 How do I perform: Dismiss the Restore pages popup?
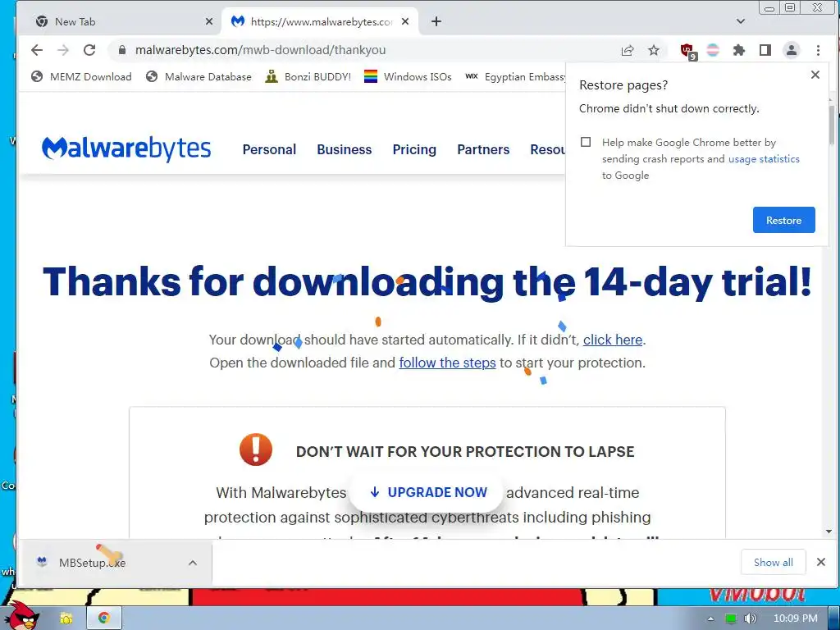pos(815,75)
